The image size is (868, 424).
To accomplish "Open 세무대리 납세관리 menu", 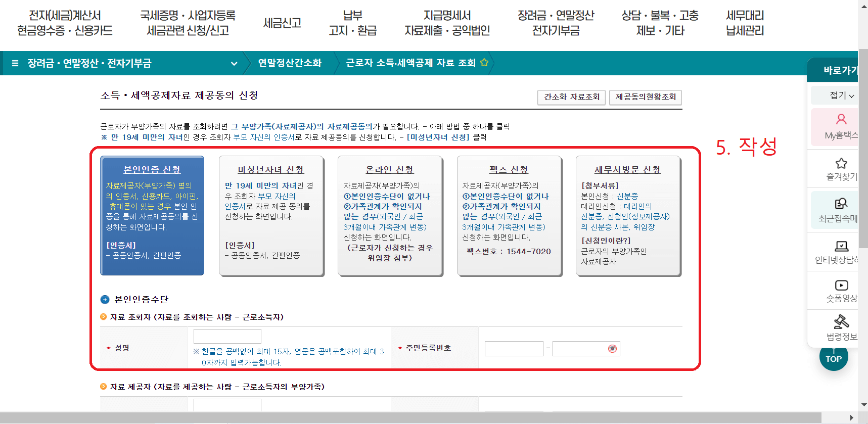I will (745, 23).
